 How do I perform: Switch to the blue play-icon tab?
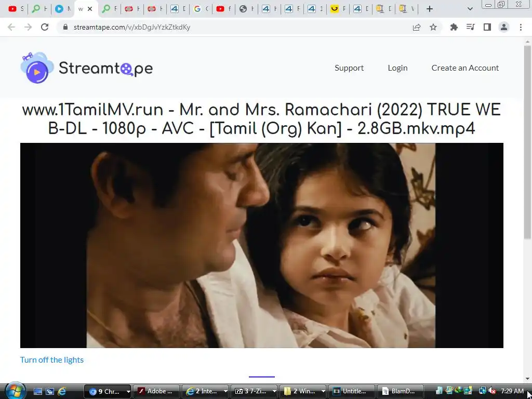(62, 9)
